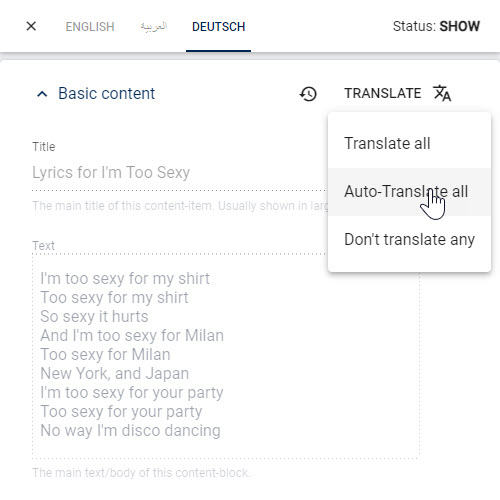Viewport: 500px width, 500px height.
Task: Click the Title field label
Action: tap(44, 147)
